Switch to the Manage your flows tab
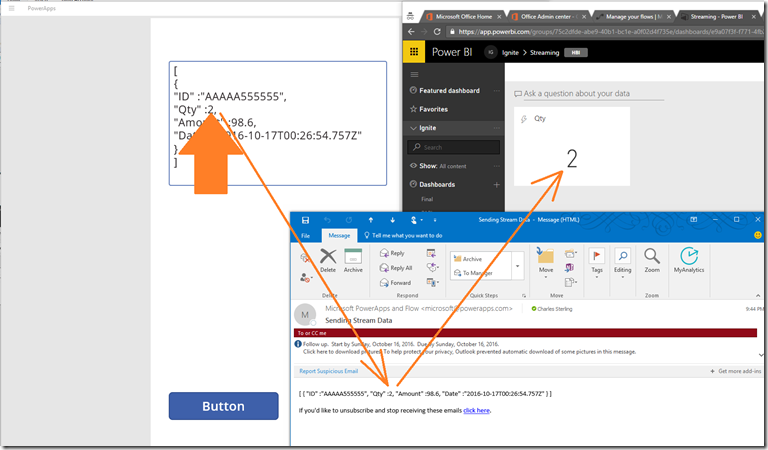The width and height of the screenshot is (768, 450). (629, 16)
